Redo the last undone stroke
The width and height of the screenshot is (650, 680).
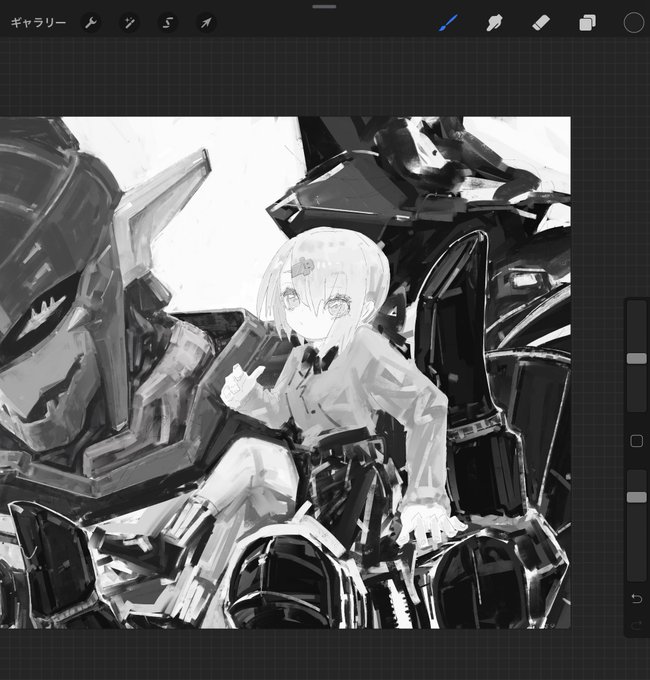pyautogui.click(x=637, y=625)
